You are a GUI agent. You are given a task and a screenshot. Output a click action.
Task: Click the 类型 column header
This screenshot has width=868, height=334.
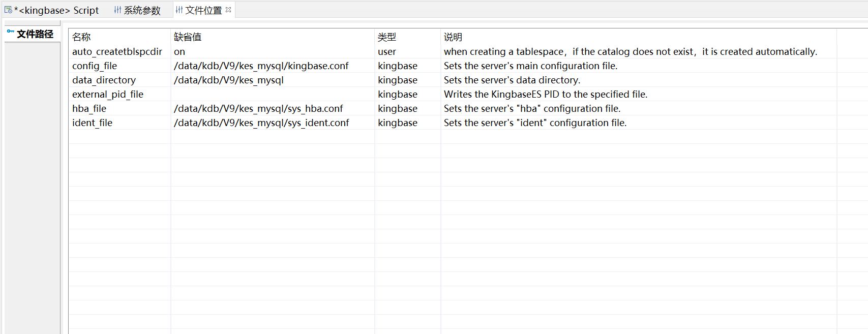point(387,37)
